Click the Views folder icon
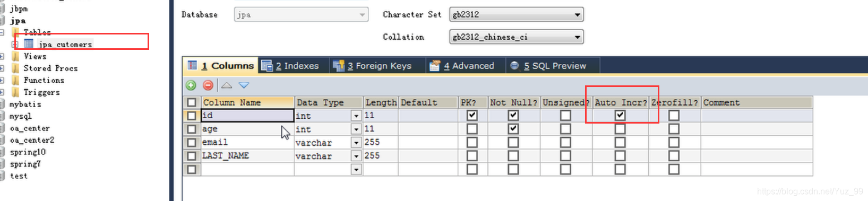 15,56
